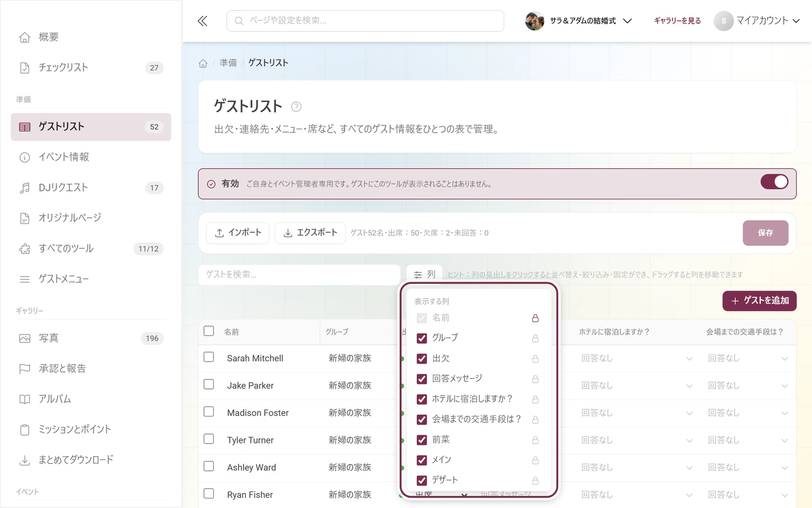Sort by 名前 column header
Image resolution: width=812 pixels, height=508 pixels.
232,332
